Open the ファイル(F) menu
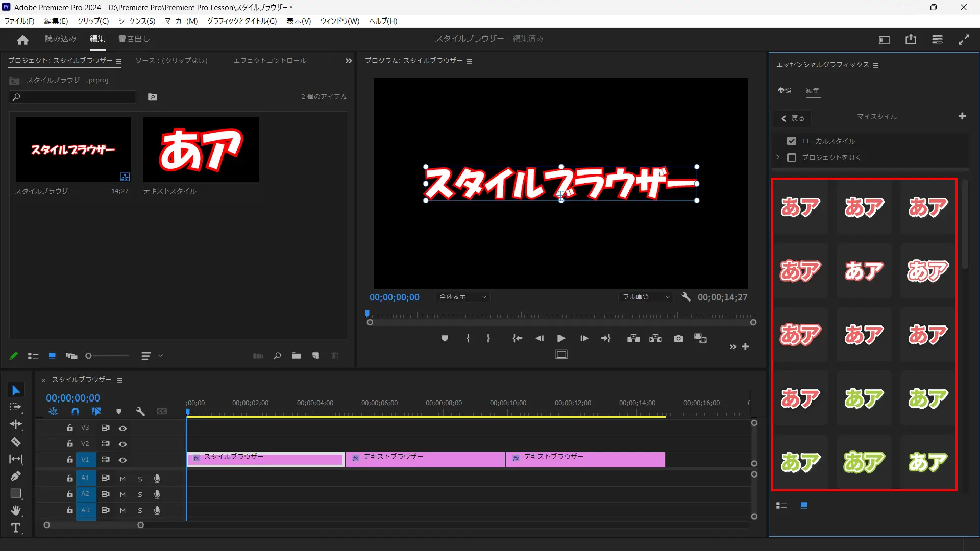980x551 pixels. coord(19,21)
